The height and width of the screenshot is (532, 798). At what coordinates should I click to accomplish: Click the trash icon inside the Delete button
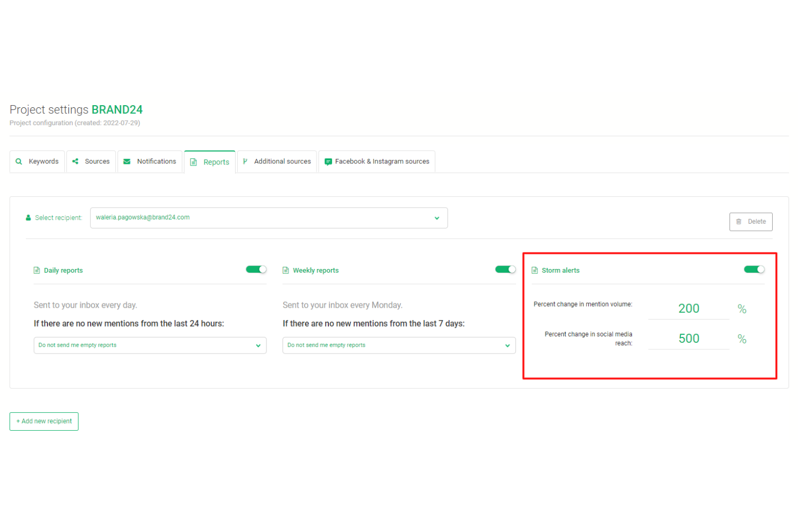(739, 222)
